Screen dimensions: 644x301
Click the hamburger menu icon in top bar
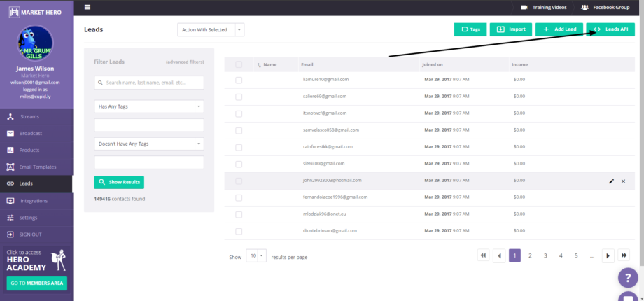click(x=87, y=7)
